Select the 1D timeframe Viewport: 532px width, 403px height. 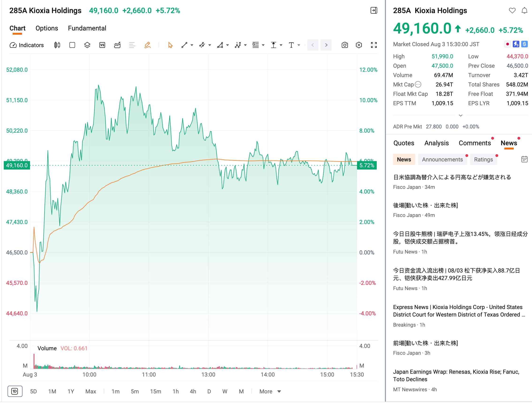(15, 392)
